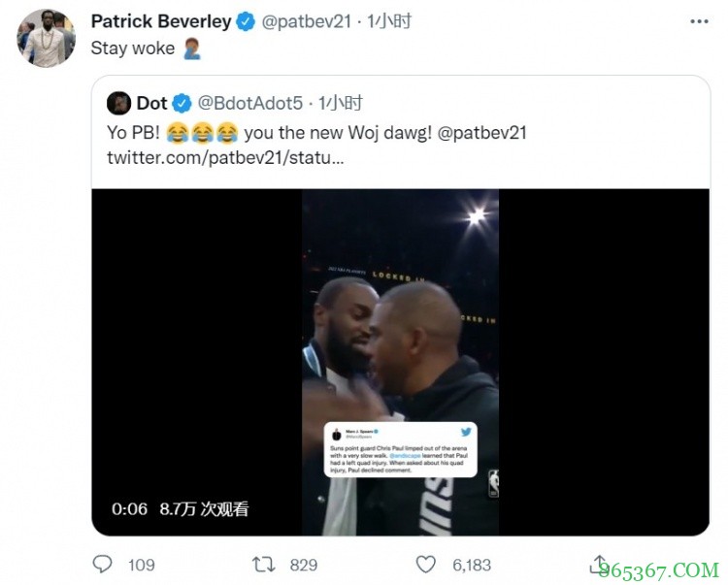
Task: Retweet using the retweet arrows icon
Action: point(263,564)
